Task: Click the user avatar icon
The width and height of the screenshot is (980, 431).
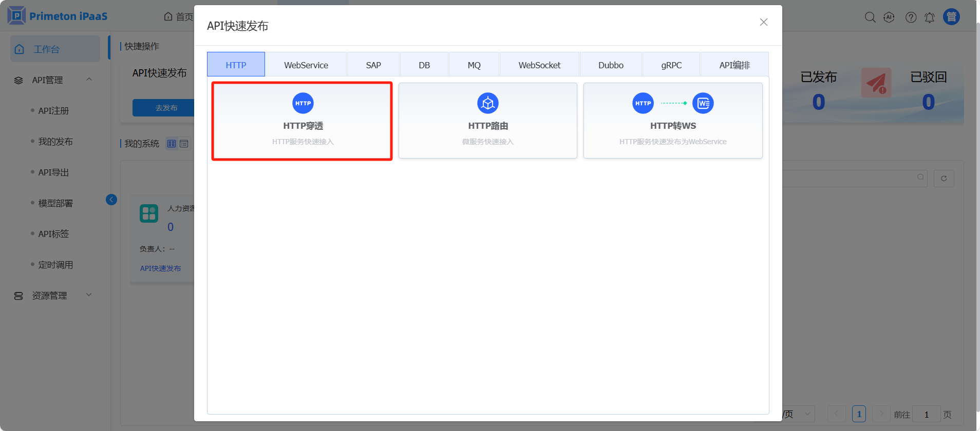Action: coord(951,17)
